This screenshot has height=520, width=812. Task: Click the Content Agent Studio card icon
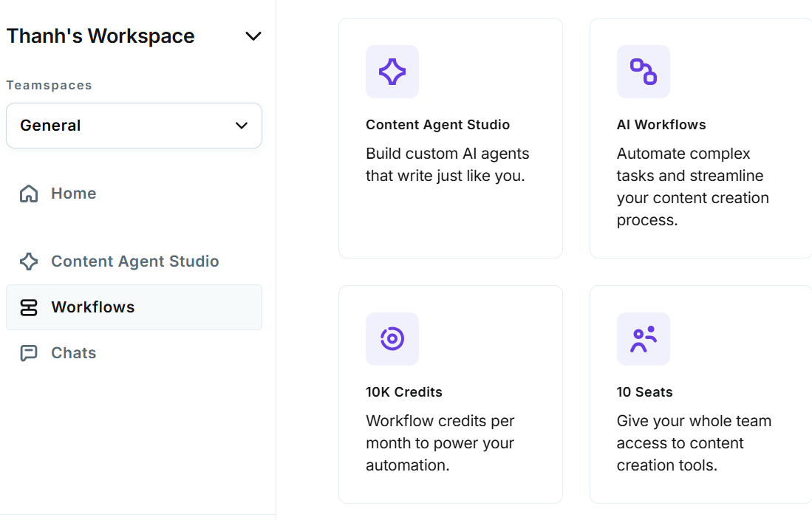[392, 72]
